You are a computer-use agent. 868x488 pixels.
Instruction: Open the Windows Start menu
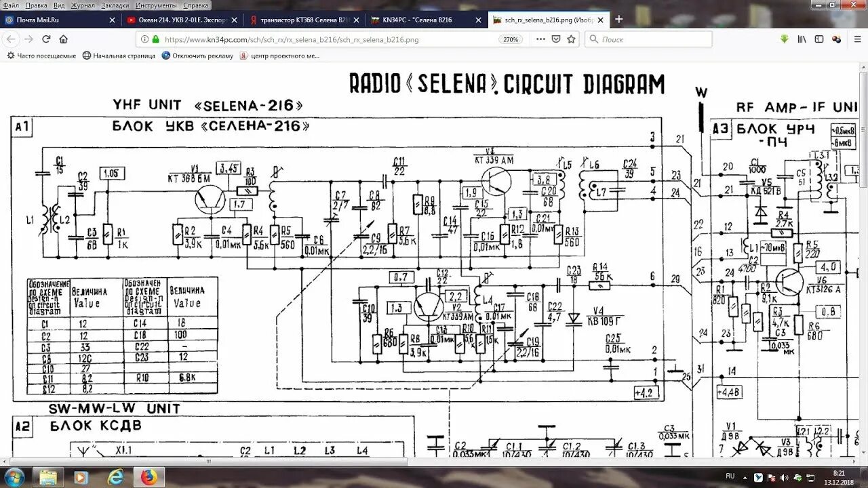tap(14, 476)
